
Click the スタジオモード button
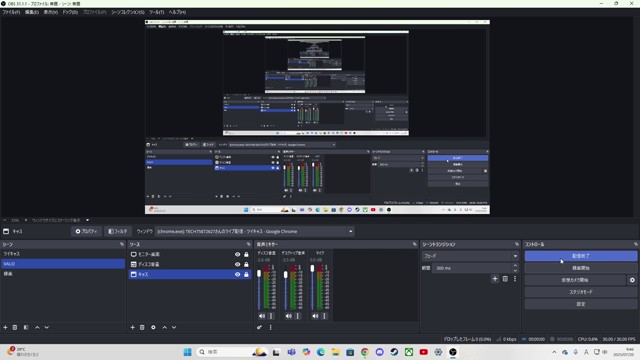(x=580, y=292)
